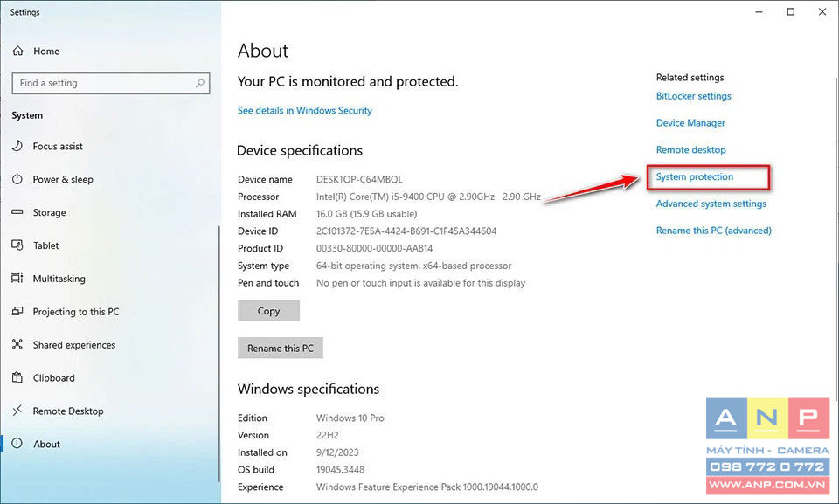Select About in the sidebar
The height and width of the screenshot is (504, 839).
coord(46,444)
